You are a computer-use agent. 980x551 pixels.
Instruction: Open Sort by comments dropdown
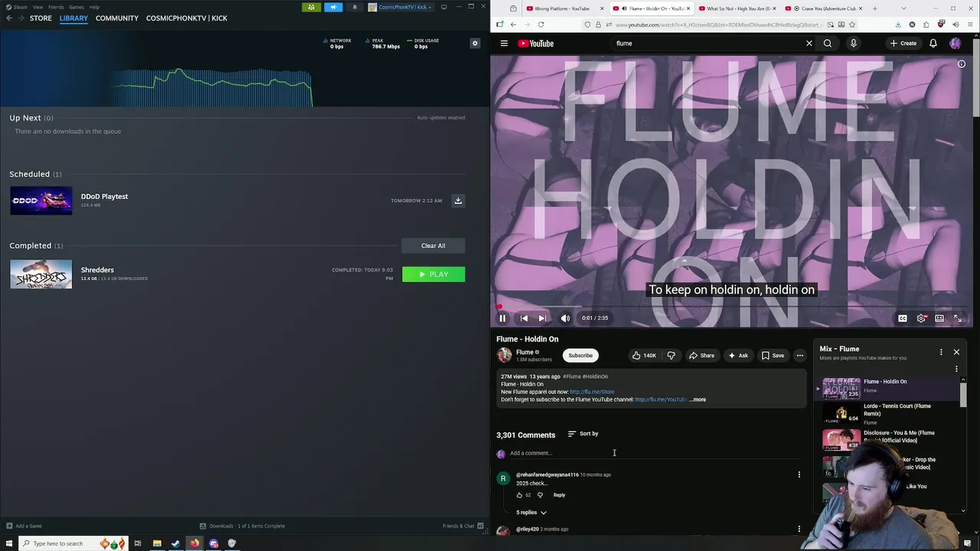pyautogui.click(x=583, y=434)
